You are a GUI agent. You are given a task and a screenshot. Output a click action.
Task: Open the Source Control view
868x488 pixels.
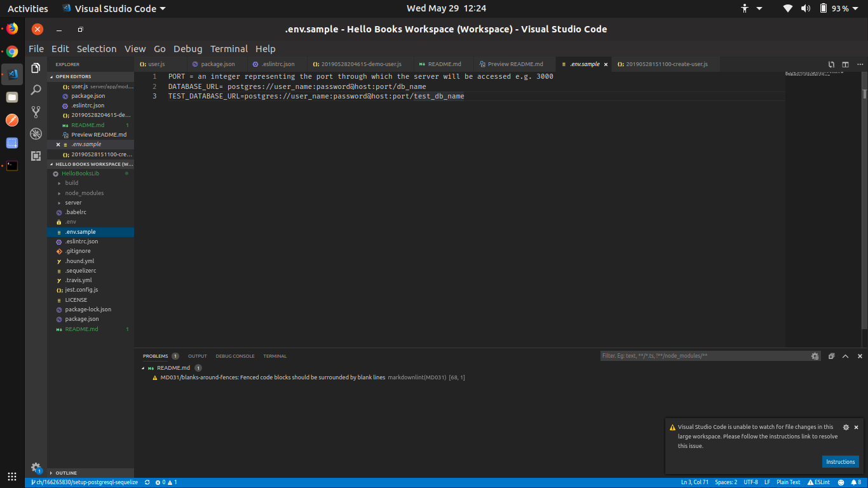36,112
